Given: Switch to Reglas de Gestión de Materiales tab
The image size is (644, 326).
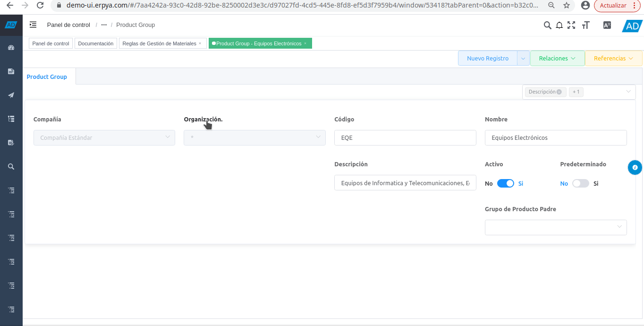Looking at the screenshot, I should 159,43.
